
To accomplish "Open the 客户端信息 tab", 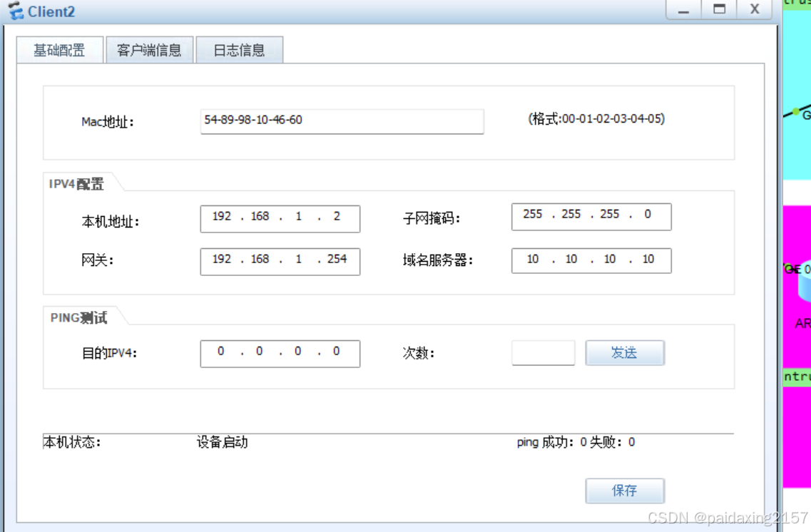I will tap(150, 50).
